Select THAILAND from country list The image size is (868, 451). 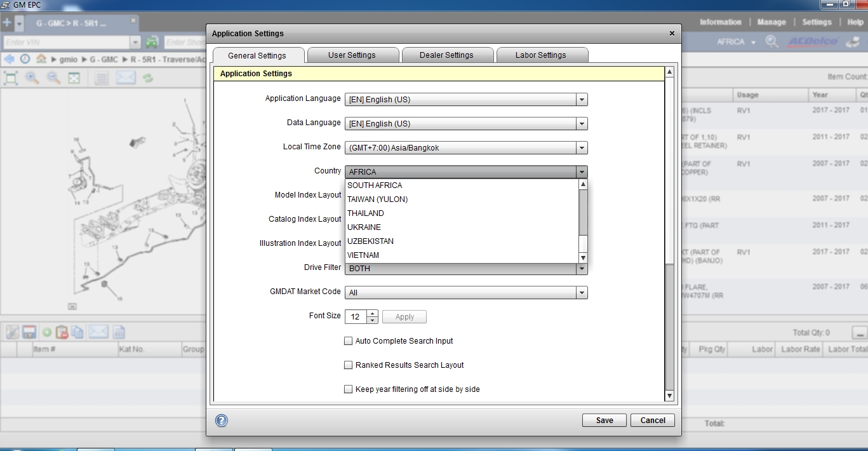tap(462, 213)
